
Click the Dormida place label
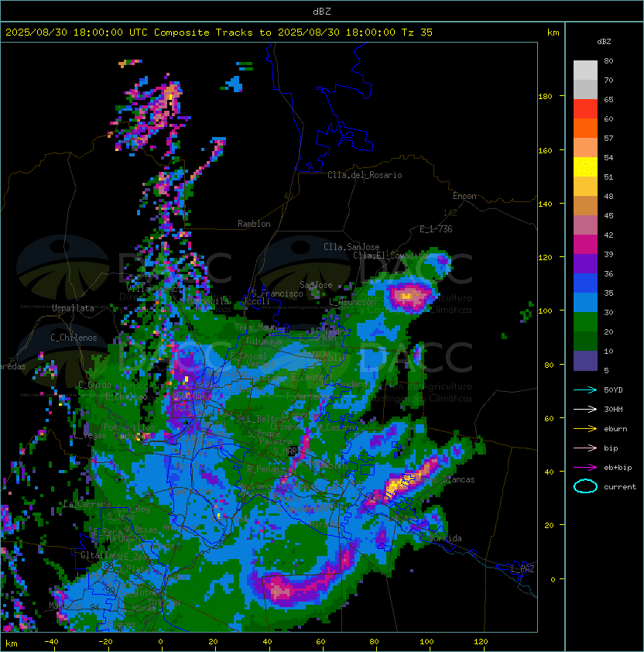click(445, 538)
